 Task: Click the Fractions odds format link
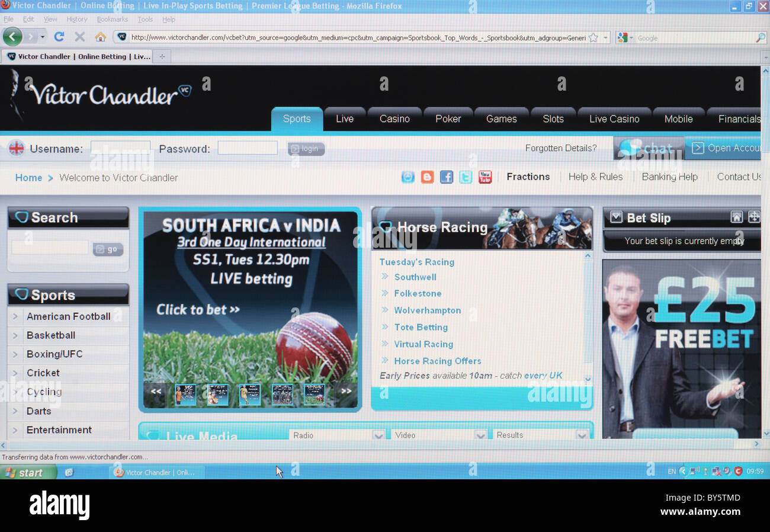528,177
